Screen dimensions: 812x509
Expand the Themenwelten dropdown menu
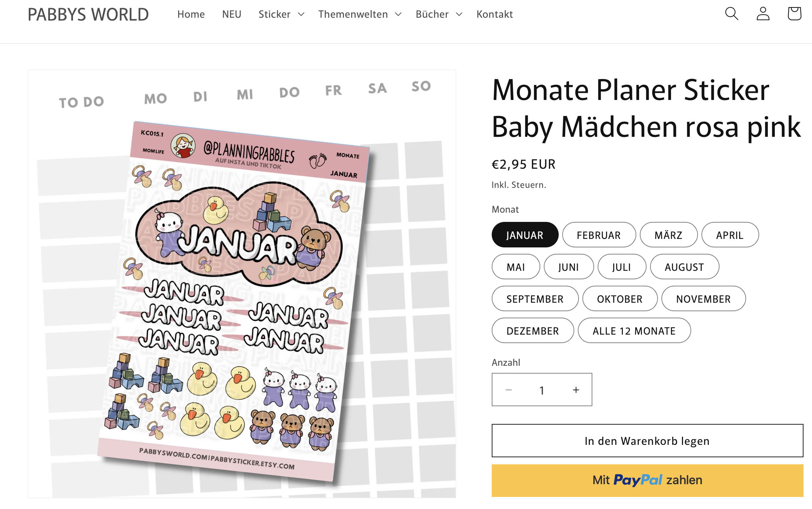(360, 14)
